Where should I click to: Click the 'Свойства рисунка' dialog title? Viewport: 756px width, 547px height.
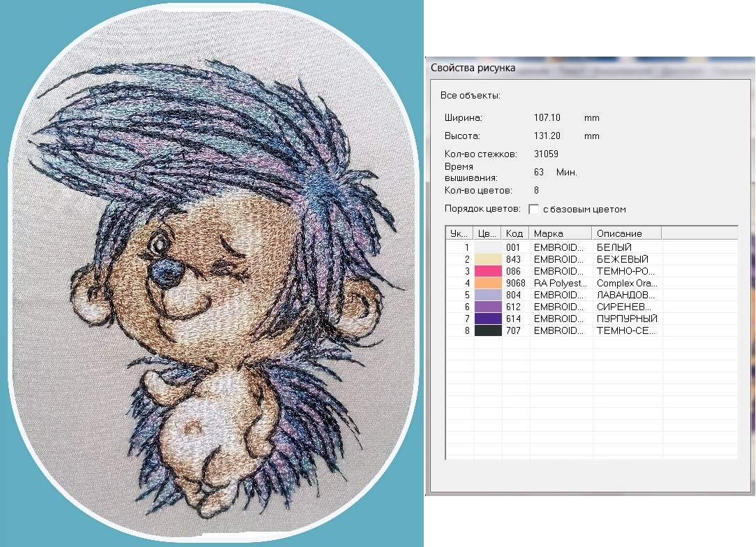[473, 68]
